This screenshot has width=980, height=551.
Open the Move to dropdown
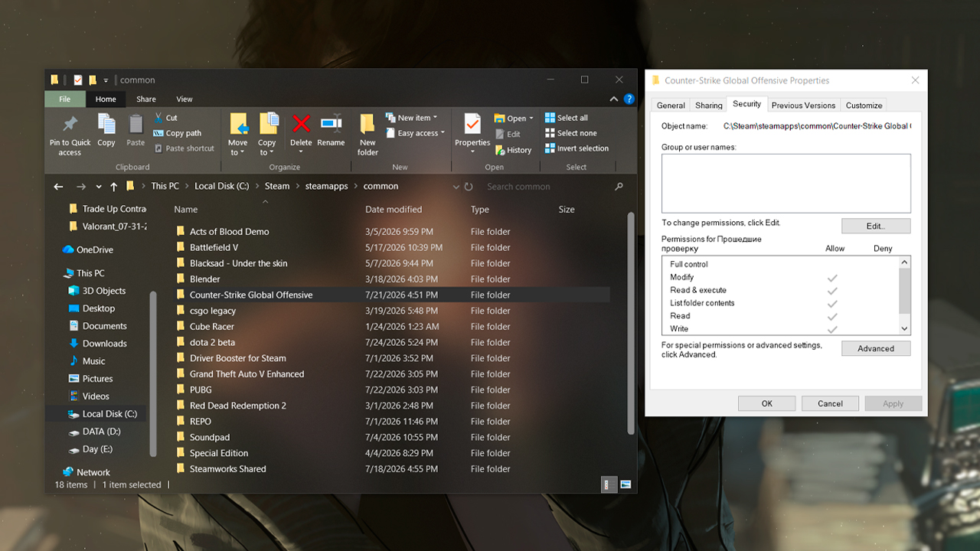[237, 148]
